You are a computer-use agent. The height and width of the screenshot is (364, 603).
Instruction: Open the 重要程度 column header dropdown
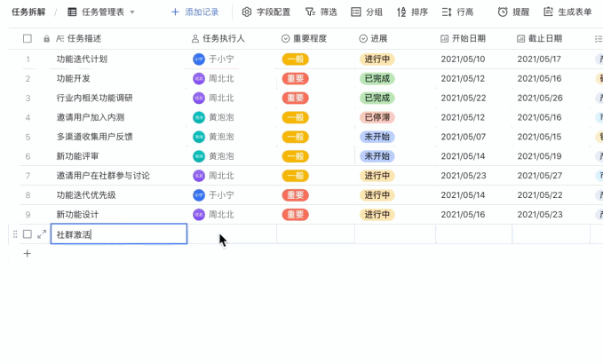coord(285,38)
